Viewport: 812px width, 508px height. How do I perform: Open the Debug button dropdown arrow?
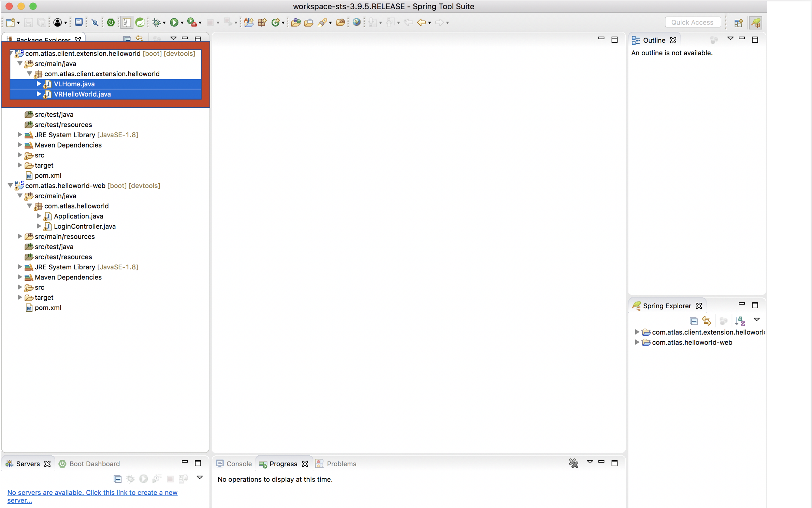point(164,23)
